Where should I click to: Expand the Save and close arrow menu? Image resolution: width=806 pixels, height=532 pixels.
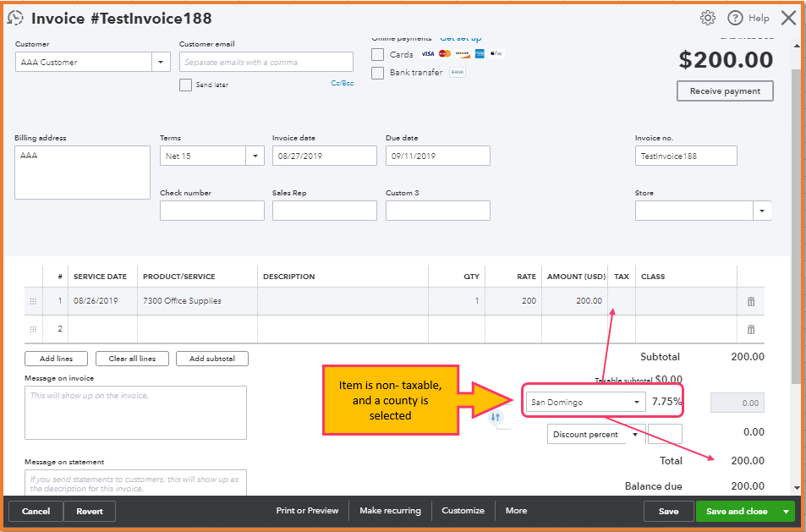click(x=786, y=512)
